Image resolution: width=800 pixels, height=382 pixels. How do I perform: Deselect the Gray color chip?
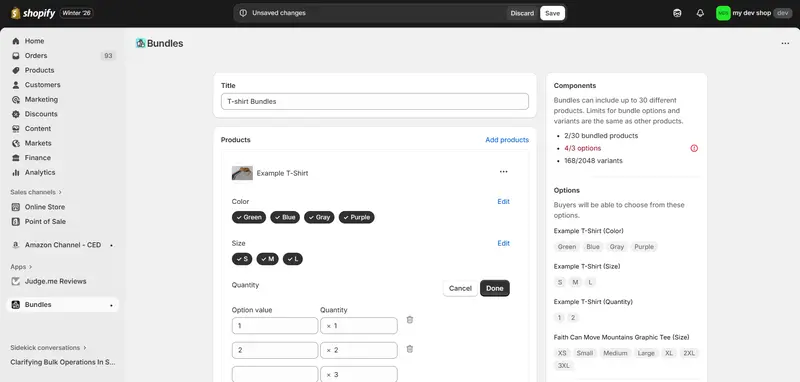click(x=319, y=217)
